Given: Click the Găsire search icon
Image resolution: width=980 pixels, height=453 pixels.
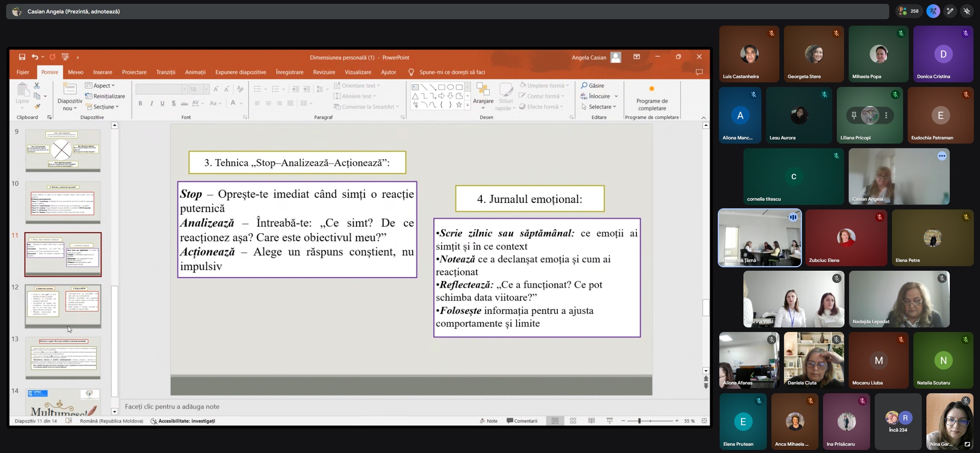Looking at the screenshot, I should click(x=584, y=85).
